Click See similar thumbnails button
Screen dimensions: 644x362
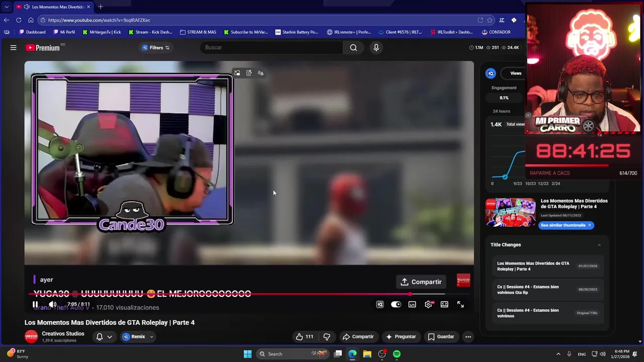click(566, 225)
